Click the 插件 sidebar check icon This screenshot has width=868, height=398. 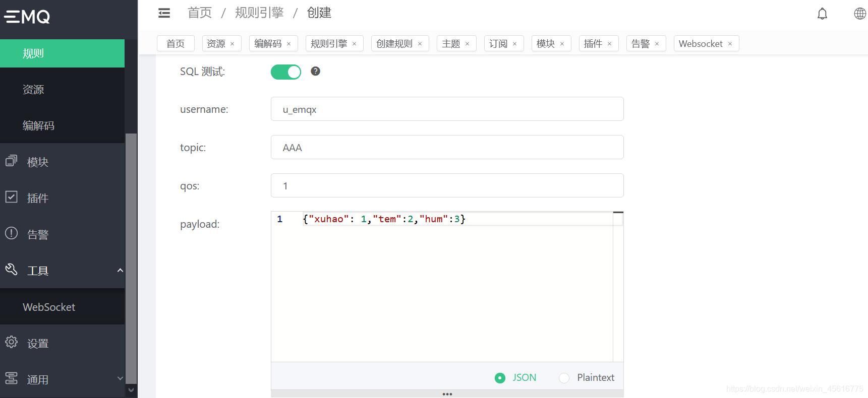[11, 197]
